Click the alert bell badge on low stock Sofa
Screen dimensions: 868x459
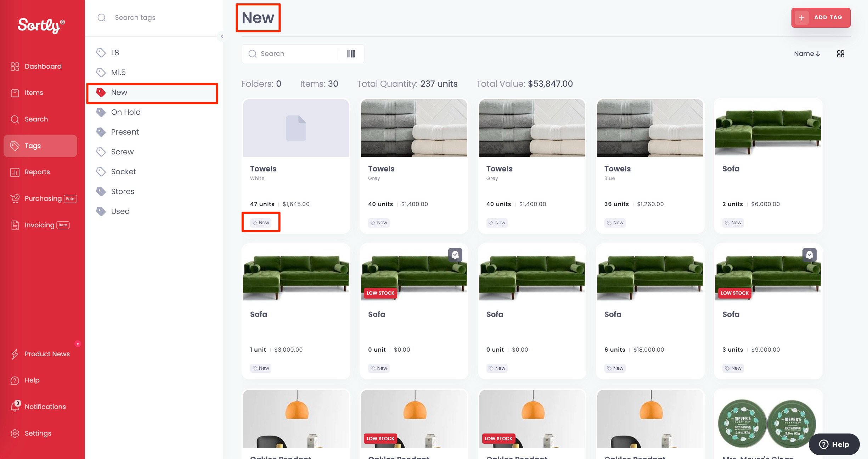click(x=455, y=255)
